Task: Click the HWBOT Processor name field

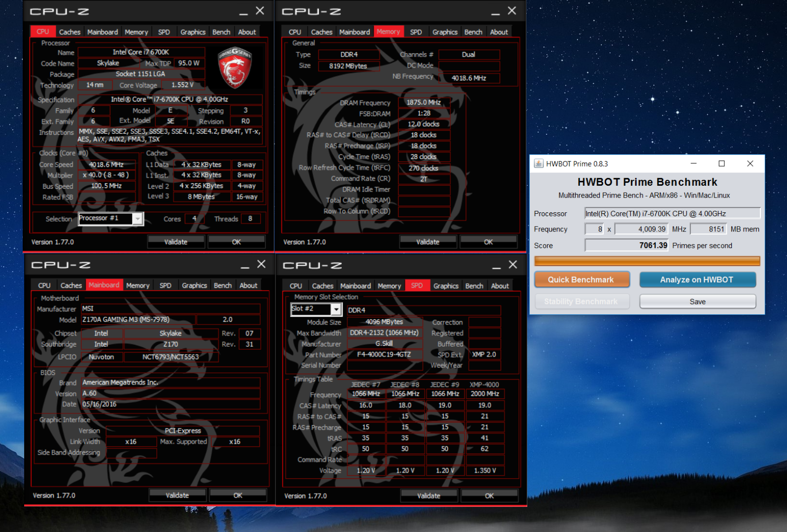Action: [672, 213]
